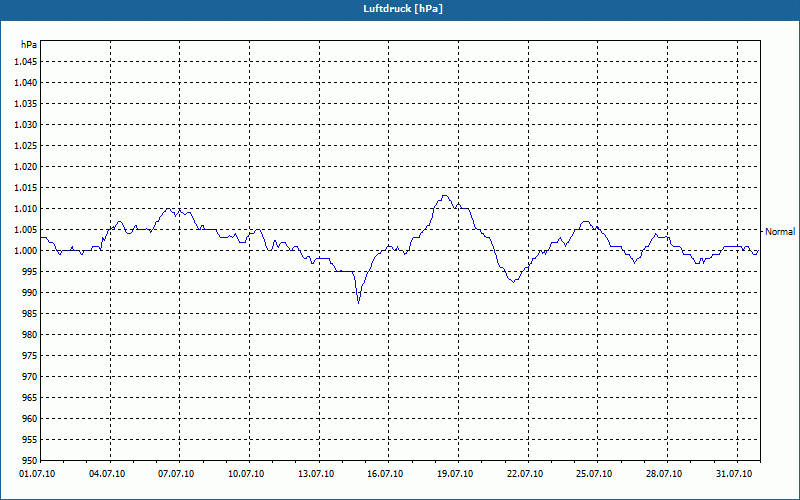This screenshot has height=500, width=800.
Task: Click the 10.07.10 date label
Action: click(246, 474)
